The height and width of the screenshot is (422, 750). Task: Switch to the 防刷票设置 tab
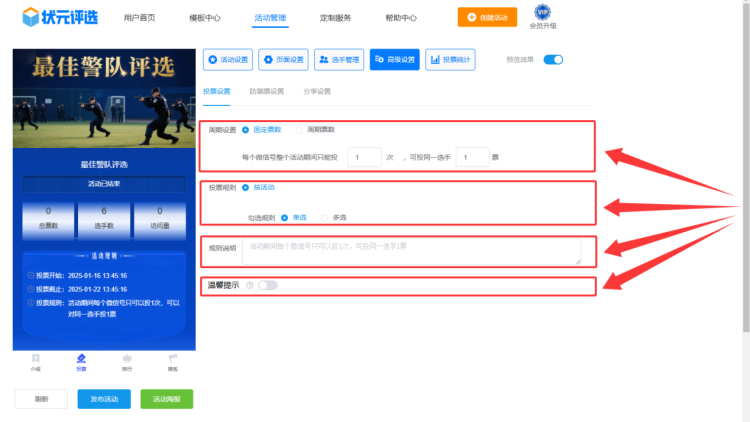tap(267, 91)
